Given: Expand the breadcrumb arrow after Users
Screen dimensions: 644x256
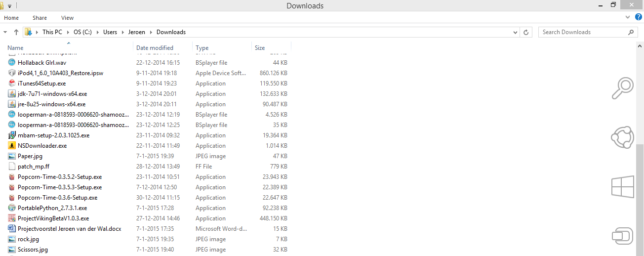Looking at the screenshot, I should [123, 32].
